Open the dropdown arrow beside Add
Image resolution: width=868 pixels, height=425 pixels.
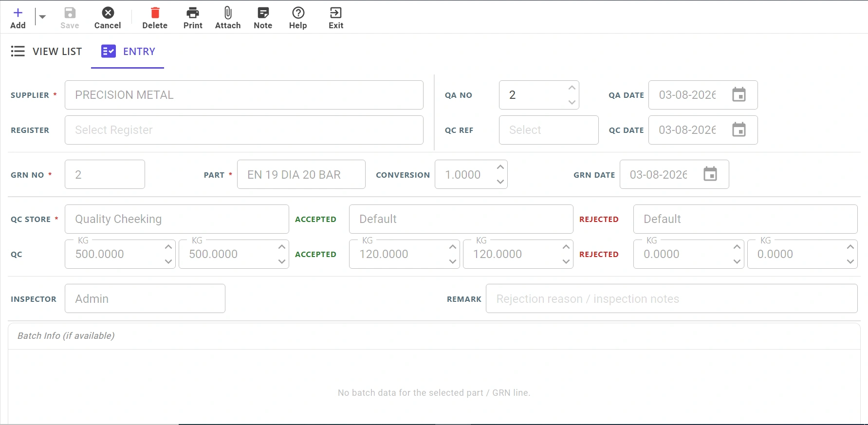coord(42,17)
